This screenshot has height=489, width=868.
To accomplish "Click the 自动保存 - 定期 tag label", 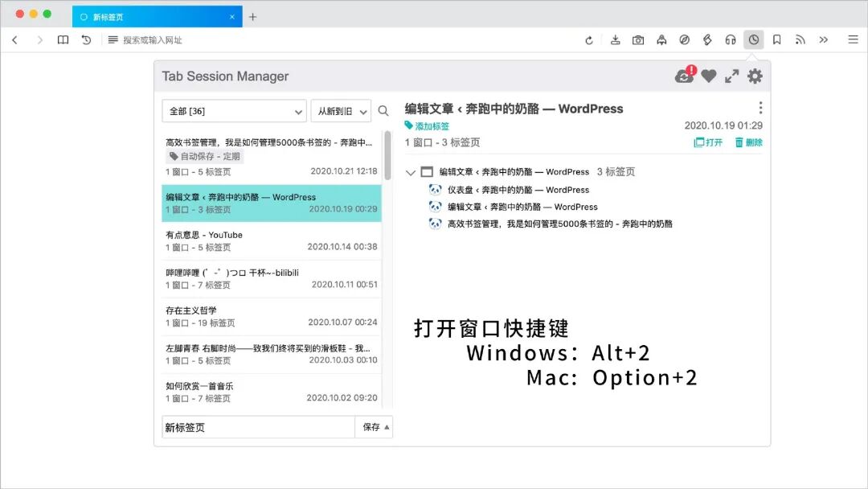I will click(205, 156).
